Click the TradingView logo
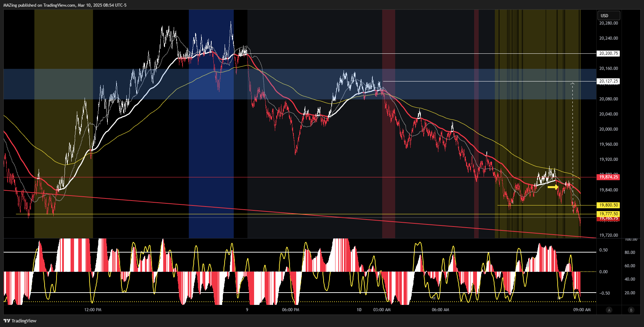The image size is (644, 327). pos(20,321)
